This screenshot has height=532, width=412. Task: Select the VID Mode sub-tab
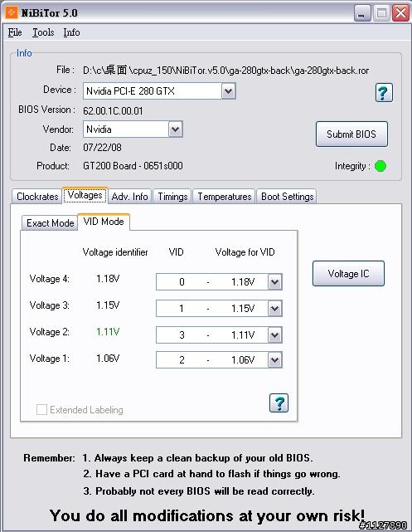point(104,222)
